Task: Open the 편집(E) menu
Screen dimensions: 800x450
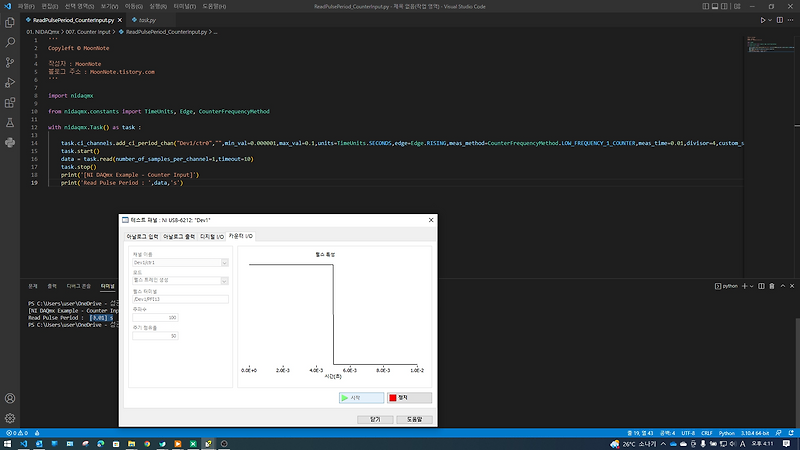Action: point(49,6)
